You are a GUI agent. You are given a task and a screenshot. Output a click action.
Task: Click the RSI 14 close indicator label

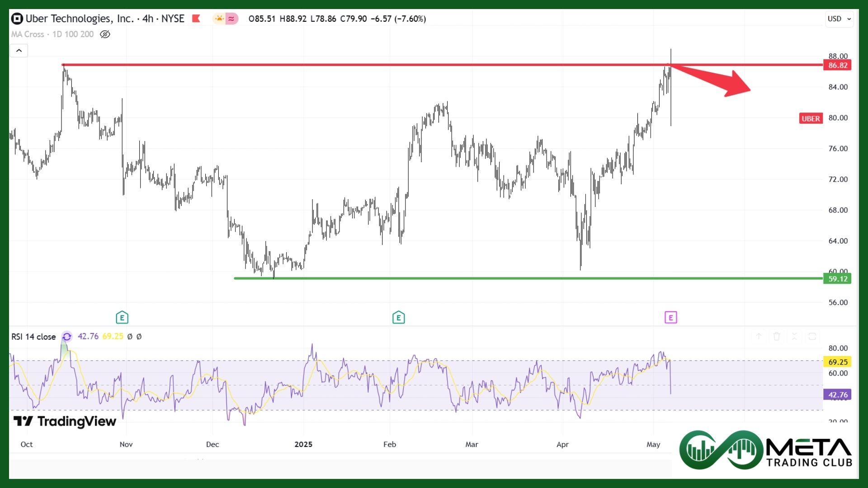[33, 337]
